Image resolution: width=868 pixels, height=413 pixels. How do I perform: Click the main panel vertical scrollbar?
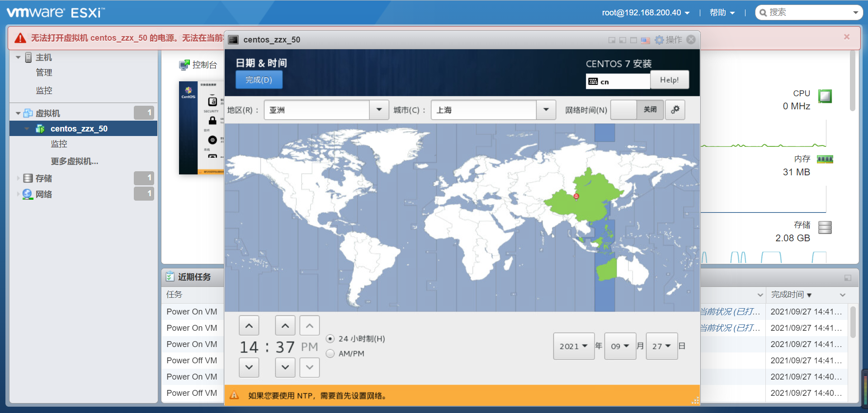pyautogui.click(x=853, y=81)
